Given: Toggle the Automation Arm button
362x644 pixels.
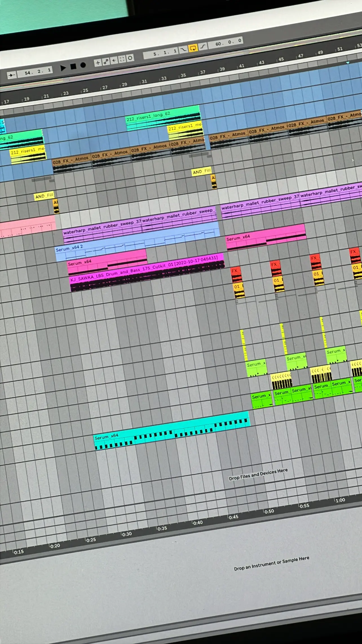Looking at the screenshot, I should pyautogui.click(x=106, y=62).
